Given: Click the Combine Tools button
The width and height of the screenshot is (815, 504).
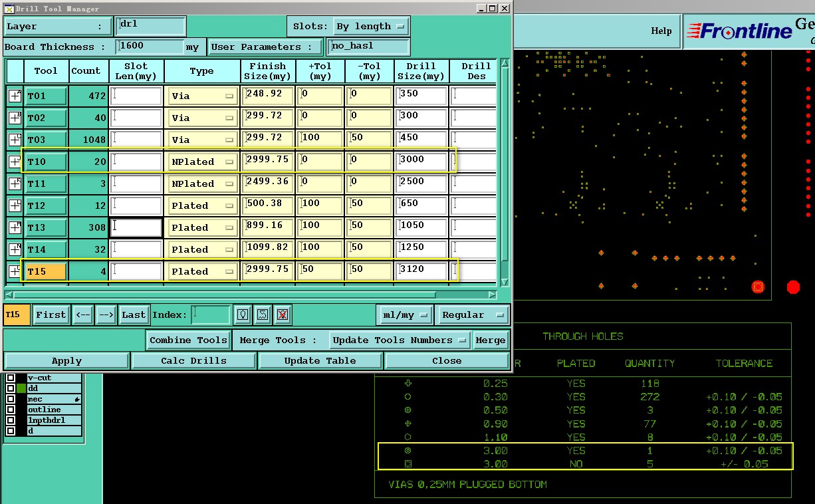Looking at the screenshot, I should point(188,340).
